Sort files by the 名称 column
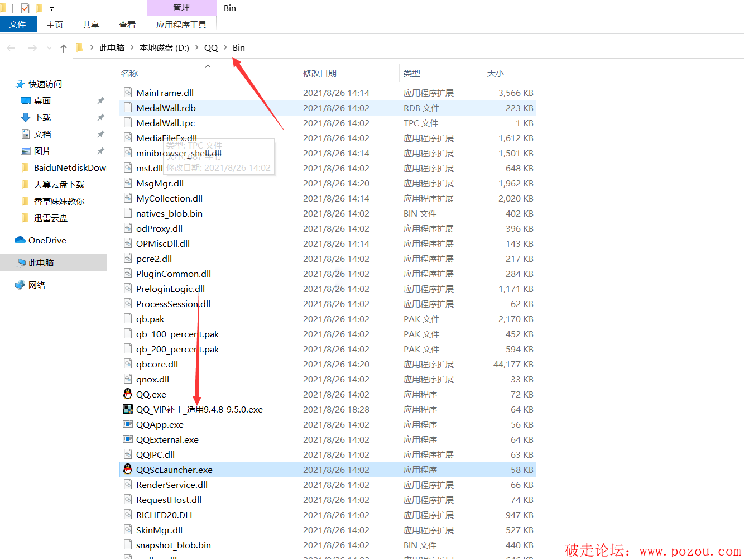This screenshot has height=560, width=744. (x=129, y=74)
